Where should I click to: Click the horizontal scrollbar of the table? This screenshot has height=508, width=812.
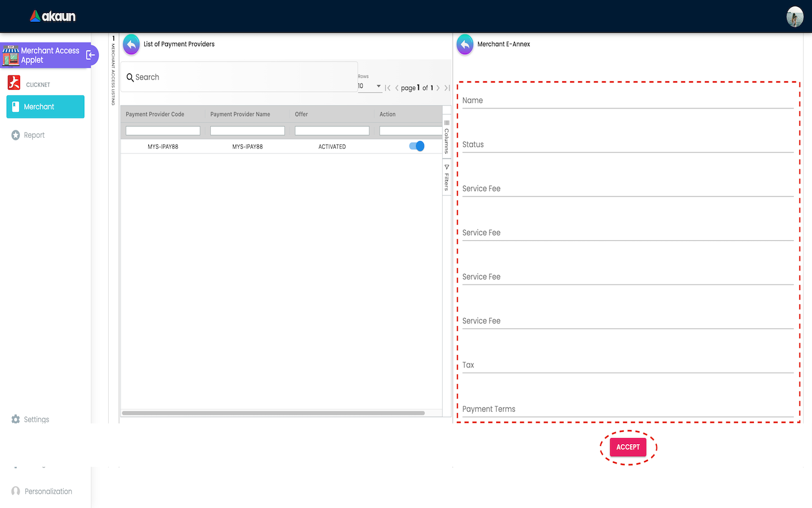coord(273,413)
